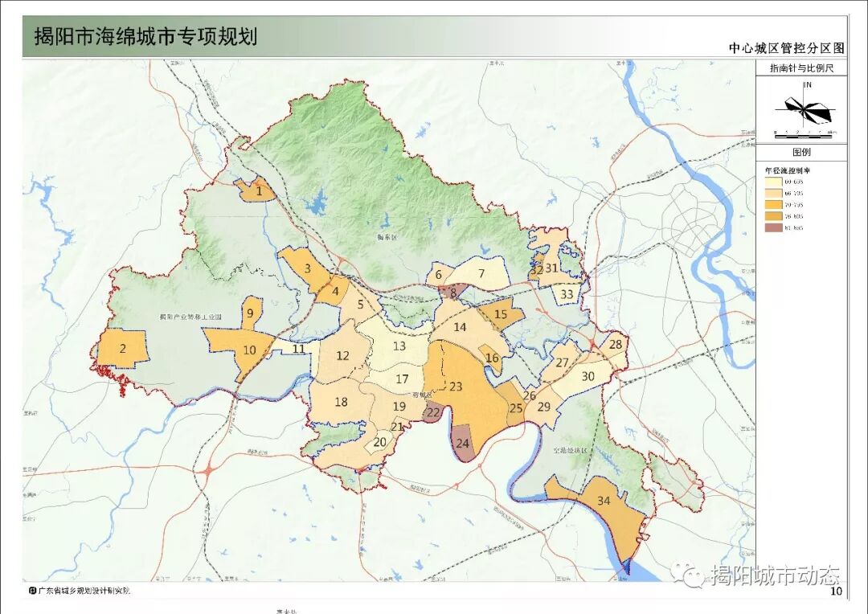
Task: Click the 揭阳市海绵城市专项规划 title bar
Action: [x=145, y=35]
